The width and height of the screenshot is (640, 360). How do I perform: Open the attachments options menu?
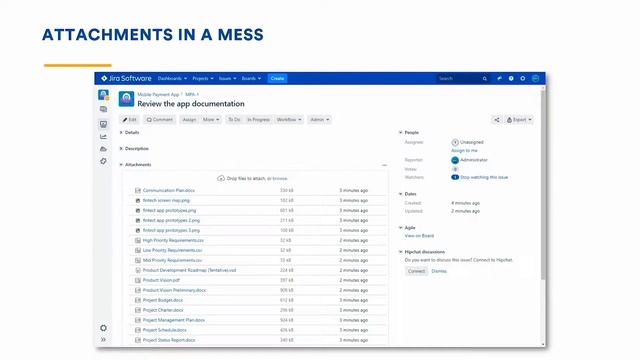tap(384, 165)
